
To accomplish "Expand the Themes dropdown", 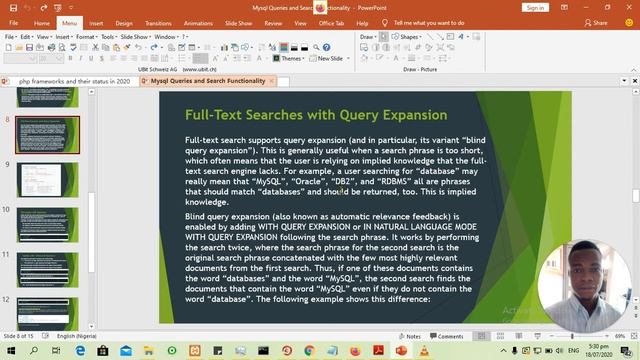I will click(289, 58).
